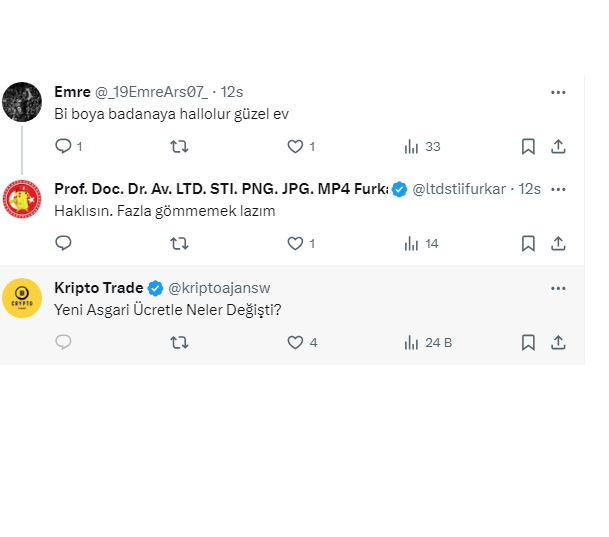Like Emre's tweet
The image size is (609, 537).
coord(295,146)
